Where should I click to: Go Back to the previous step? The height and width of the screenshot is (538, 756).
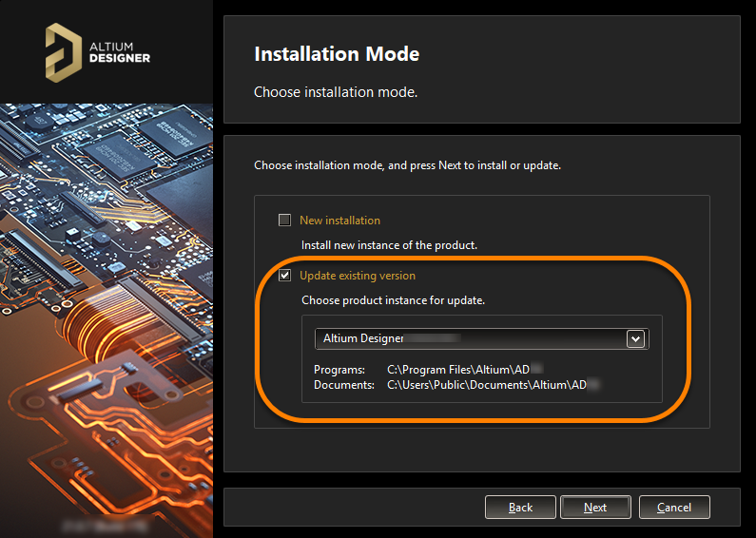pos(520,508)
